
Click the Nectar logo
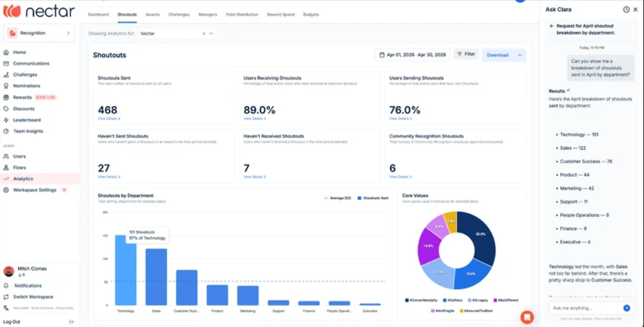click(39, 11)
